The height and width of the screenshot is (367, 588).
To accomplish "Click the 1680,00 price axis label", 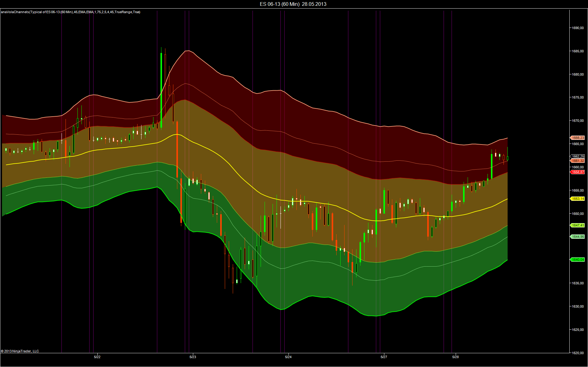I will [578, 74].
